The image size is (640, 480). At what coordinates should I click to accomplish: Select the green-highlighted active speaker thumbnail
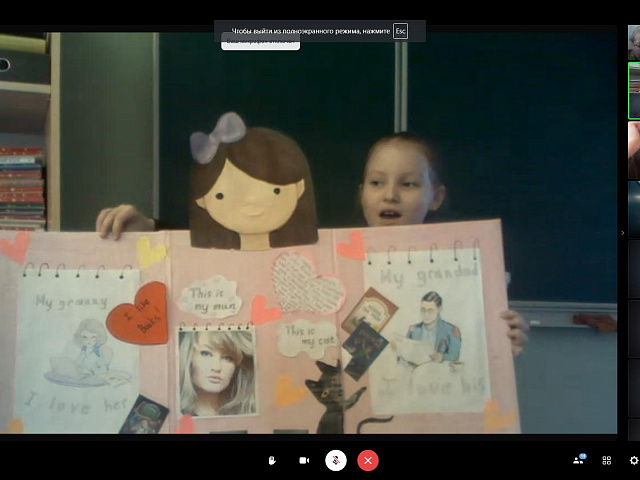click(634, 91)
